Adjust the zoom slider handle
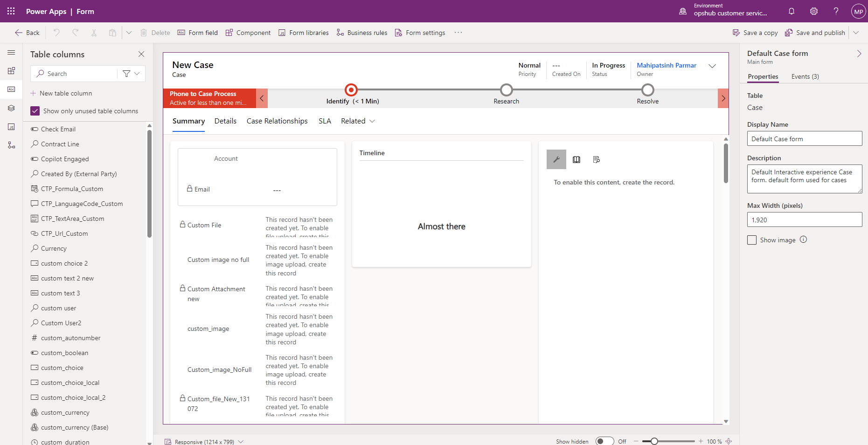 tap(654, 441)
